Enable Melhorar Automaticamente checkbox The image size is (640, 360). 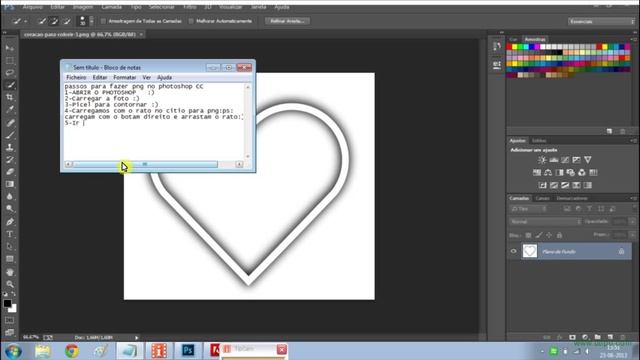(191, 21)
